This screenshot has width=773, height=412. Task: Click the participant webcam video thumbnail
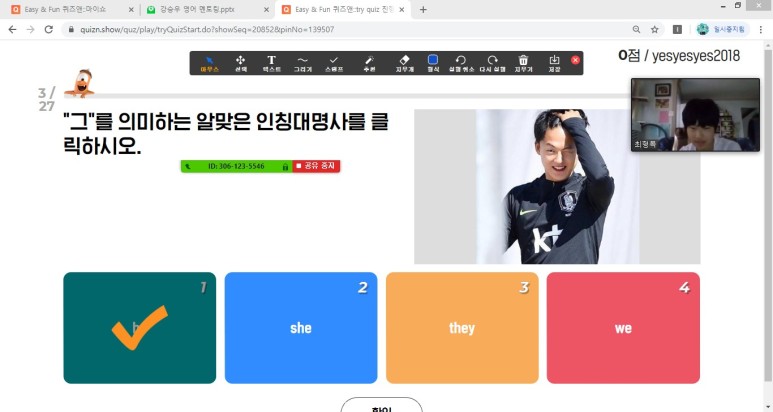pyautogui.click(x=695, y=114)
